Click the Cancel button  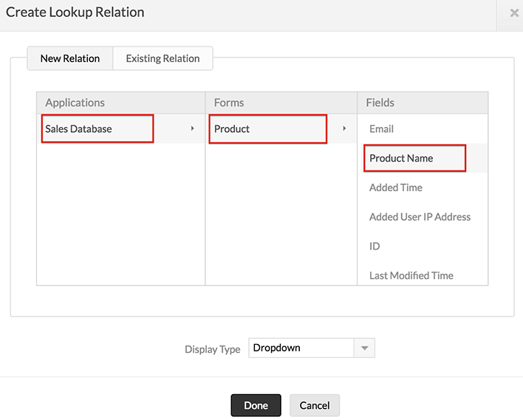click(x=315, y=405)
